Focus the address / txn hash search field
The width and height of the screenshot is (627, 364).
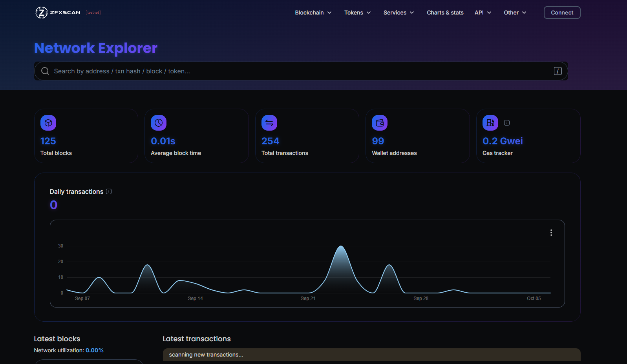298,71
